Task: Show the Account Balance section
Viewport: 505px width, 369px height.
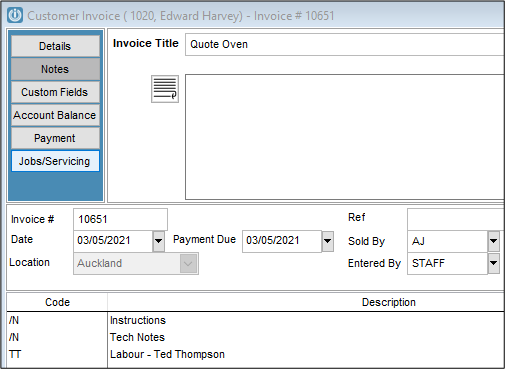Action: pos(55,115)
